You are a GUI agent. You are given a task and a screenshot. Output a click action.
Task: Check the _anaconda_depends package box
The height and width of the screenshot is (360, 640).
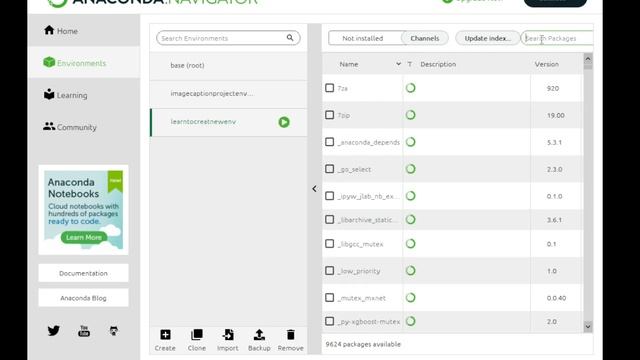click(329, 142)
